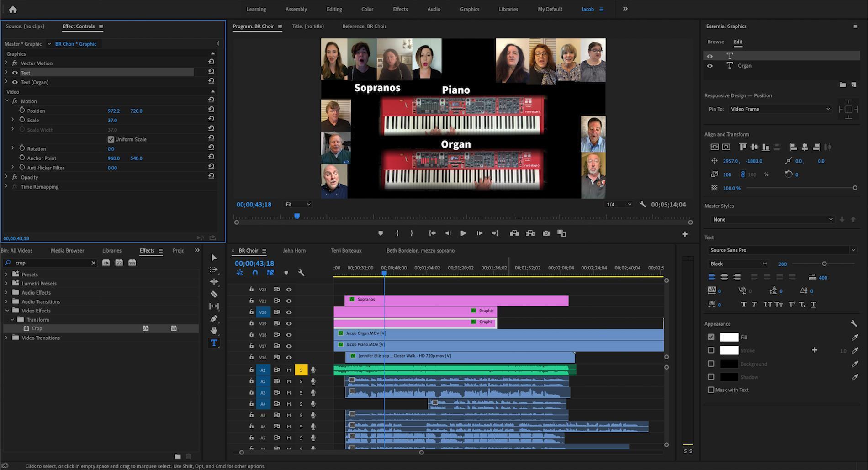
Task: Click the white Fill color swatch
Action: tap(729, 337)
